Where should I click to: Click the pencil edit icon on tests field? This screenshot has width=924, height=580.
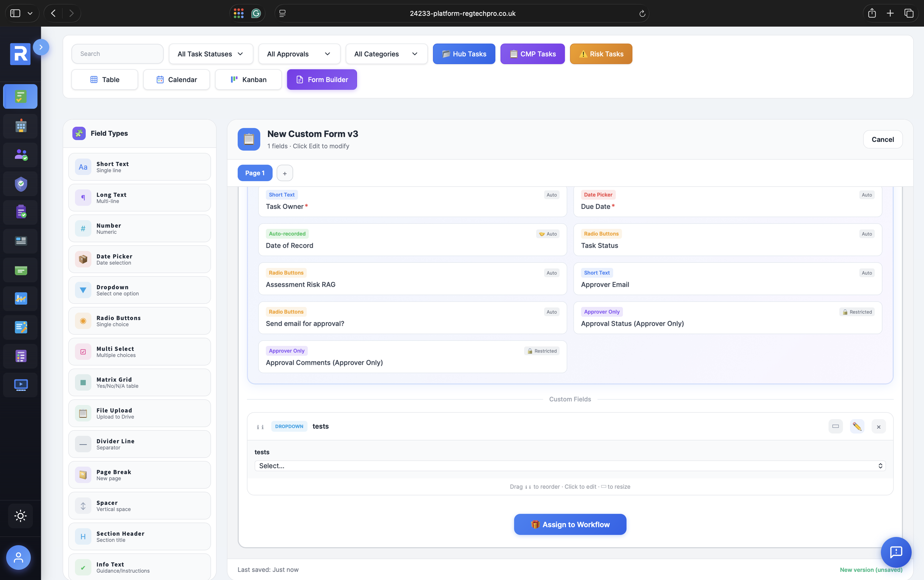pyautogui.click(x=856, y=427)
